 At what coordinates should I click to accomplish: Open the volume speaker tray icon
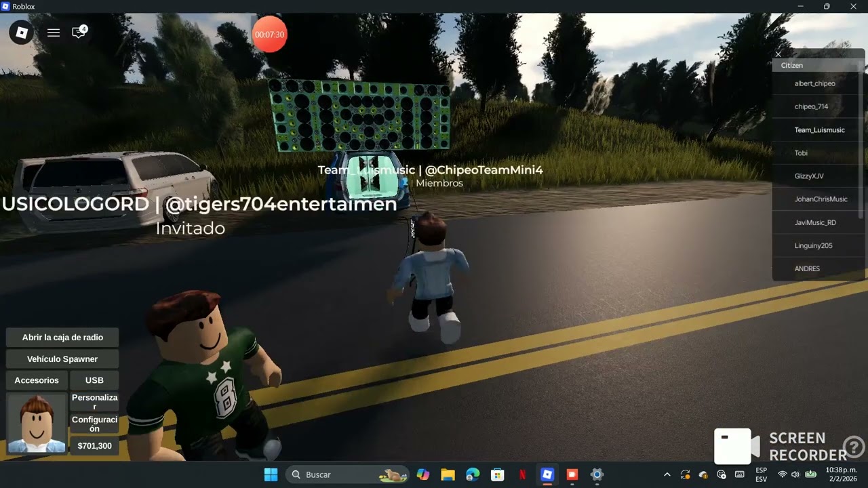796,474
